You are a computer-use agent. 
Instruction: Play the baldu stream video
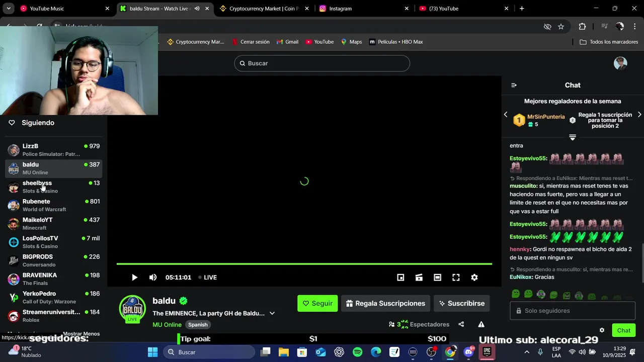pyautogui.click(x=134, y=278)
